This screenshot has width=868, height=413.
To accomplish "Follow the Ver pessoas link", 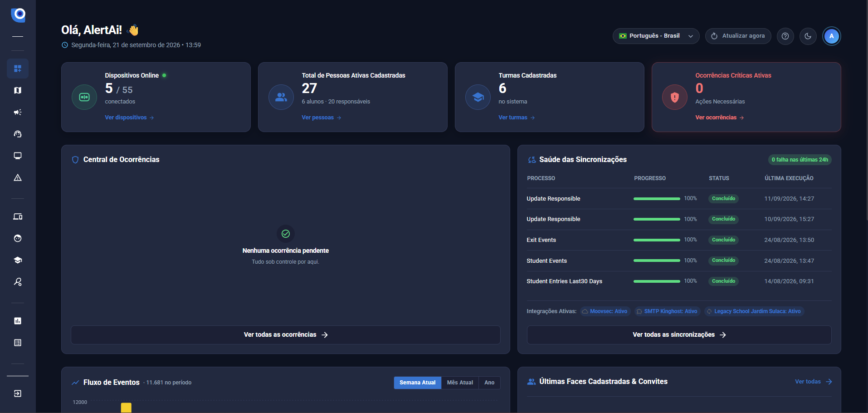I will (x=321, y=118).
